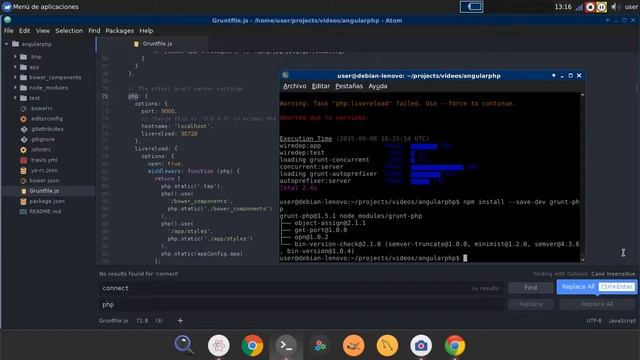
Task: Click the colorful pinwheel app icon in dock
Action: tap(320, 346)
